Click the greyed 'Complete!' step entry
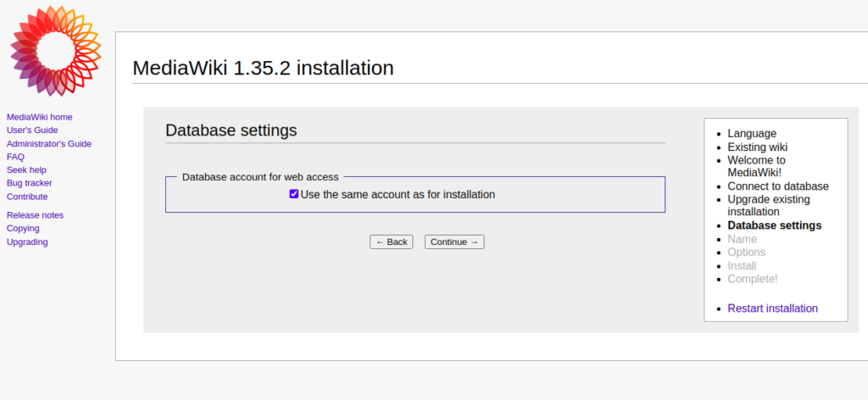 (753, 279)
